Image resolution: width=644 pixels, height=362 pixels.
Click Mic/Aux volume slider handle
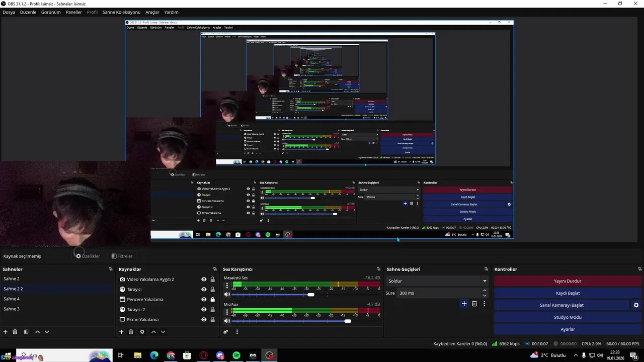pos(348,321)
